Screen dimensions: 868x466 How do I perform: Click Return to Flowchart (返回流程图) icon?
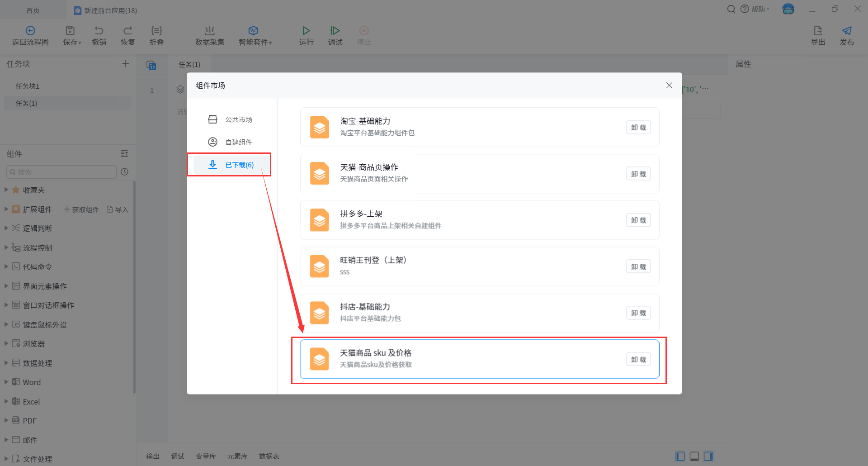30,31
